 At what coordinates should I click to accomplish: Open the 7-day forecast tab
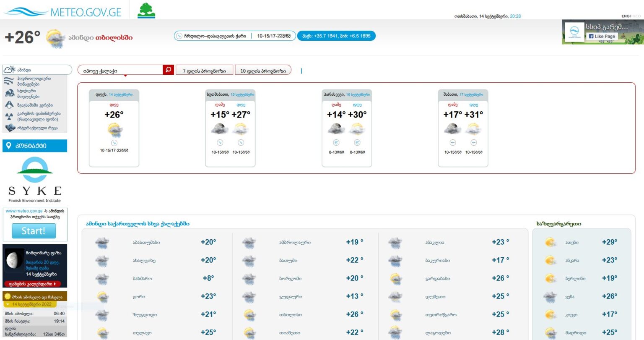coord(204,70)
